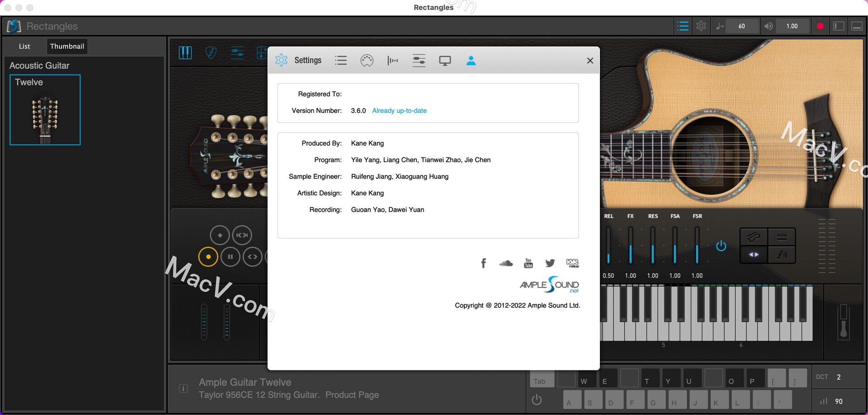Screen dimensions: 868x415
Task: Click the power icon left of keyboard keys
Action: point(537,400)
